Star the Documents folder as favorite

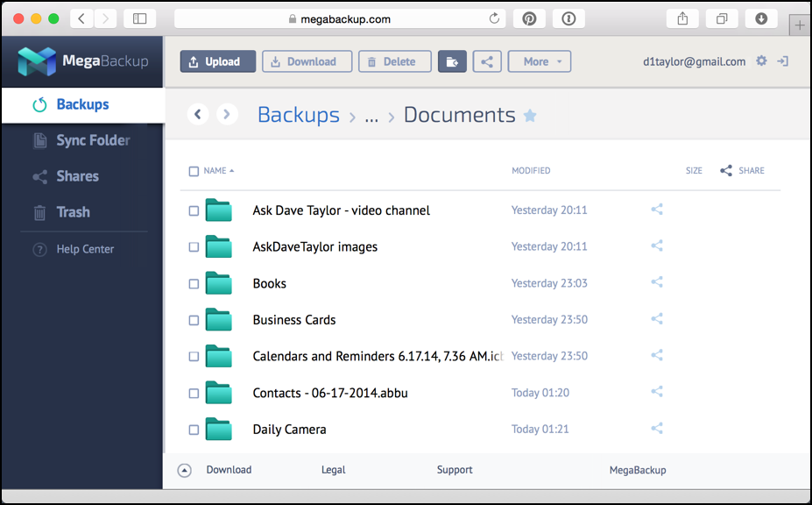click(x=530, y=114)
